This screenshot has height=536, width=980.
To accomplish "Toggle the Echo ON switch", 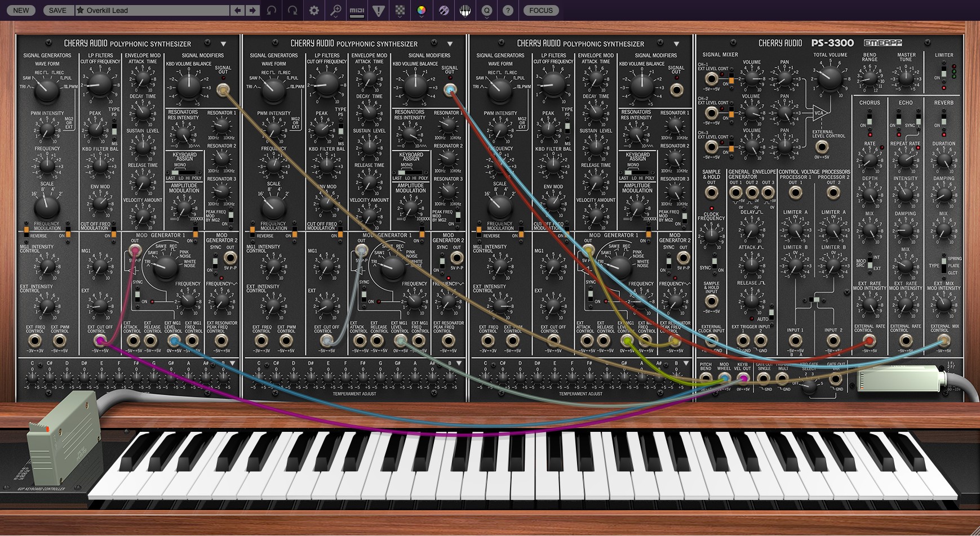I will (x=899, y=119).
